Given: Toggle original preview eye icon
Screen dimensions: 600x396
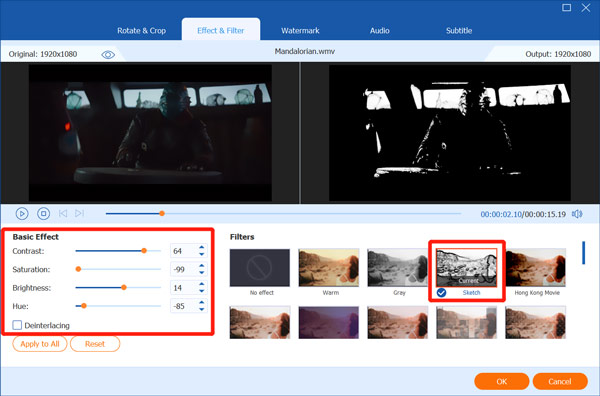Looking at the screenshot, I should (x=108, y=55).
